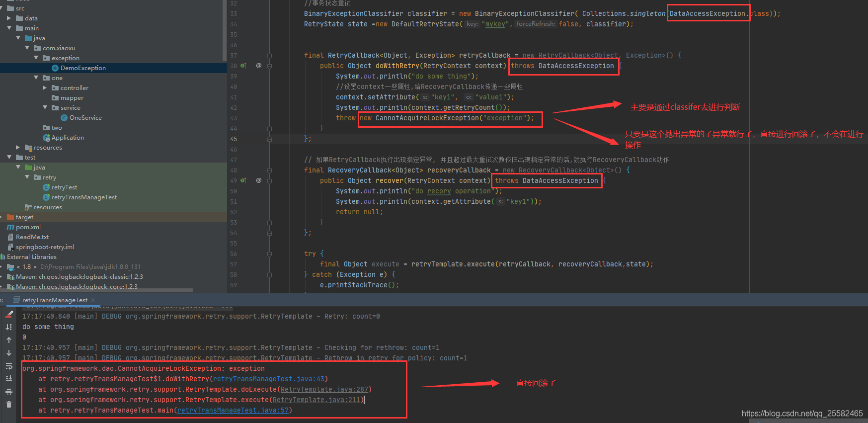The width and height of the screenshot is (868, 423).
Task: Select the two package
Action: pyautogui.click(x=57, y=128)
